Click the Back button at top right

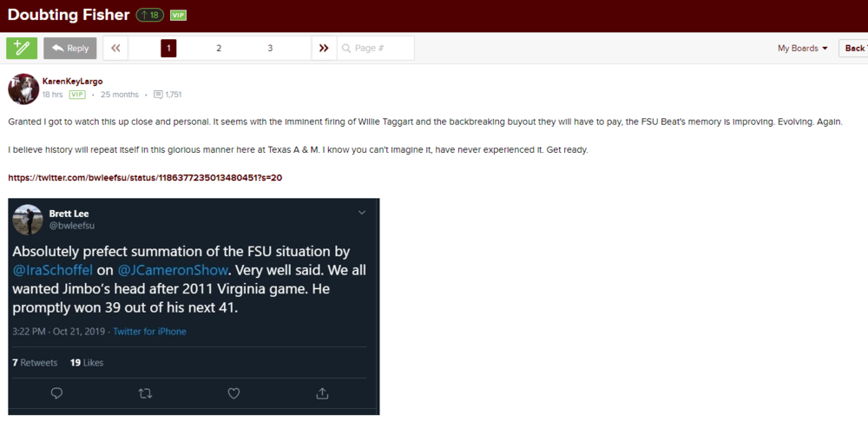(854, 49)
